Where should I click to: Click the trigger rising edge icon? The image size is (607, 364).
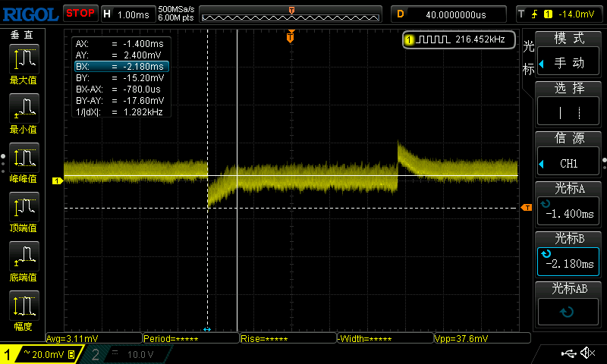(535, 14)
